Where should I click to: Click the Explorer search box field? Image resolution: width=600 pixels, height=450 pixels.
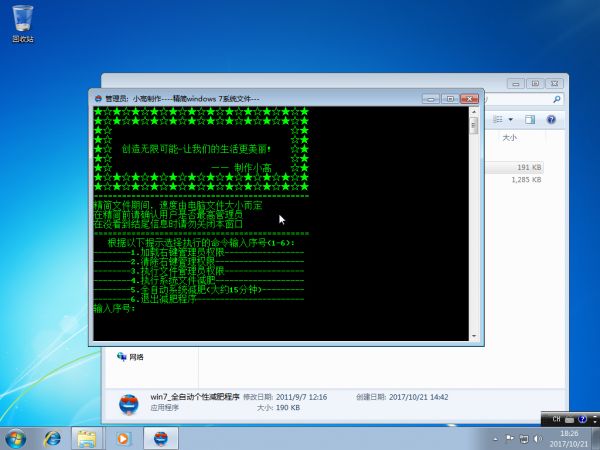point(524,99)
